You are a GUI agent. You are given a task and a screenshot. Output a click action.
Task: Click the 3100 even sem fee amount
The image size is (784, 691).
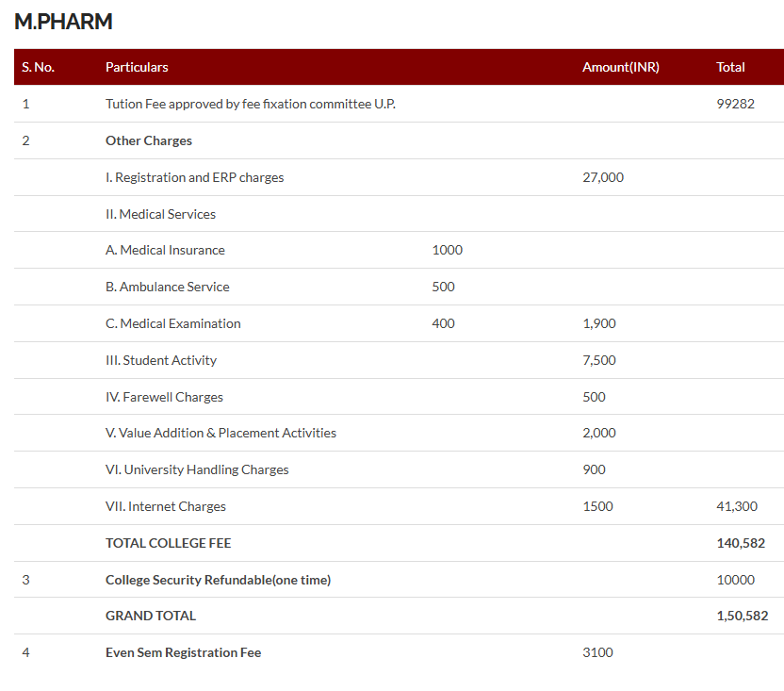tap(597, 653)
